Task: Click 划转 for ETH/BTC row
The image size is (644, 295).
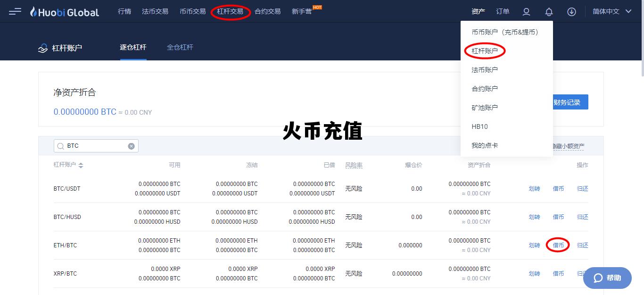Action: point(534,245)
